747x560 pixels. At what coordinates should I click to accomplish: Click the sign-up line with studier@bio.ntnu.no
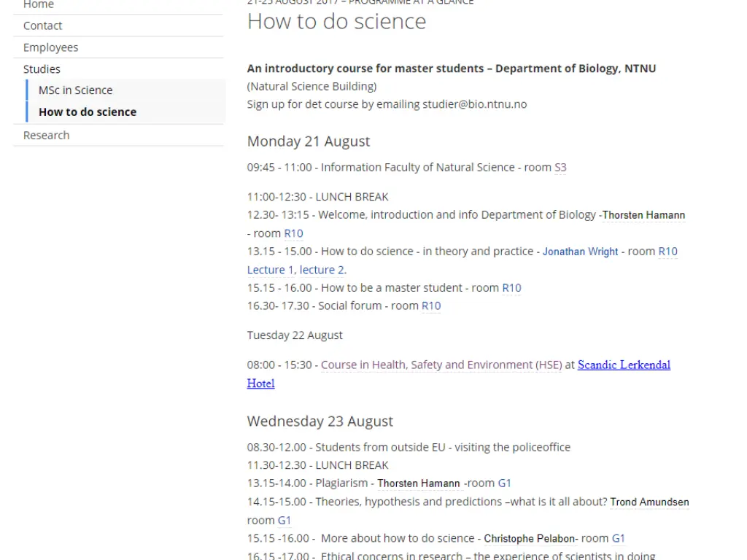tap(387, 104)
